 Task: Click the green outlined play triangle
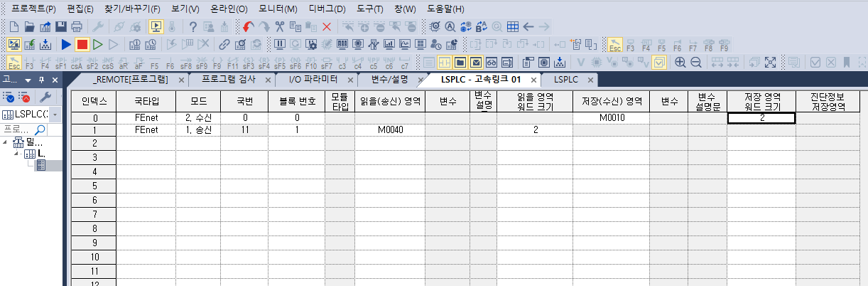(x=98, y=44)
